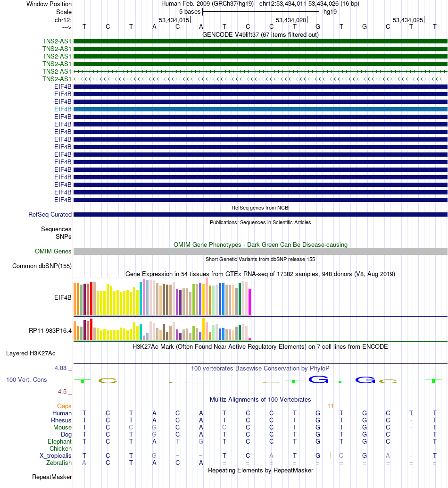Open the RefSeq genes from NCBI title

point(260,208)
